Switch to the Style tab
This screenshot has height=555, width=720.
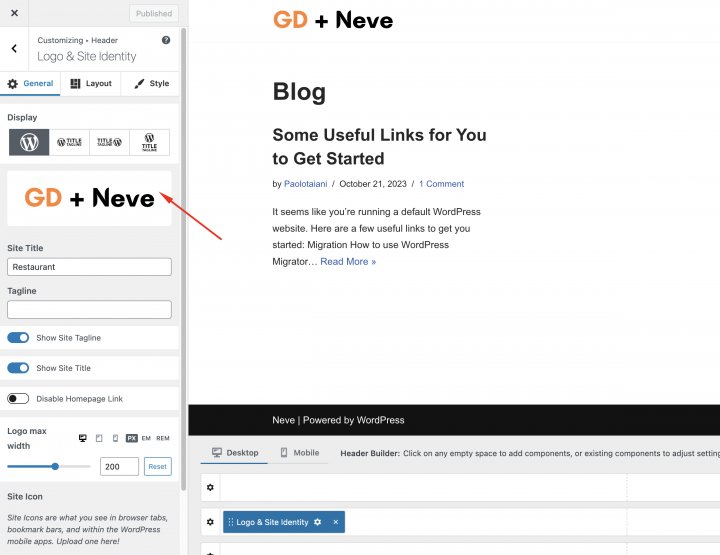point(151,84)
